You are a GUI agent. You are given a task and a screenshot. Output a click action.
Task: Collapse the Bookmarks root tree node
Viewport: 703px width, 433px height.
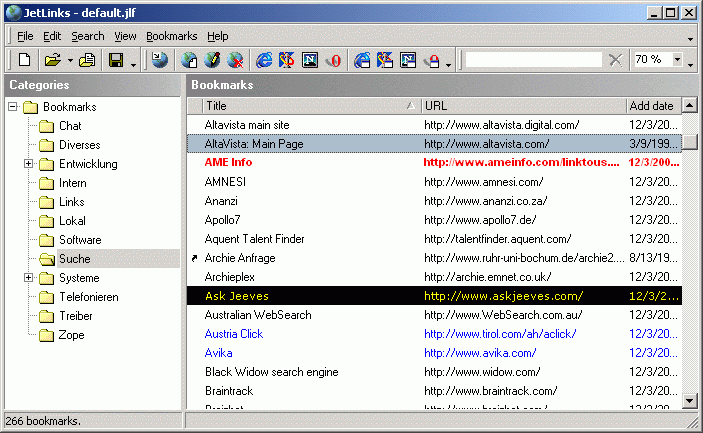(x=13, y=107)
